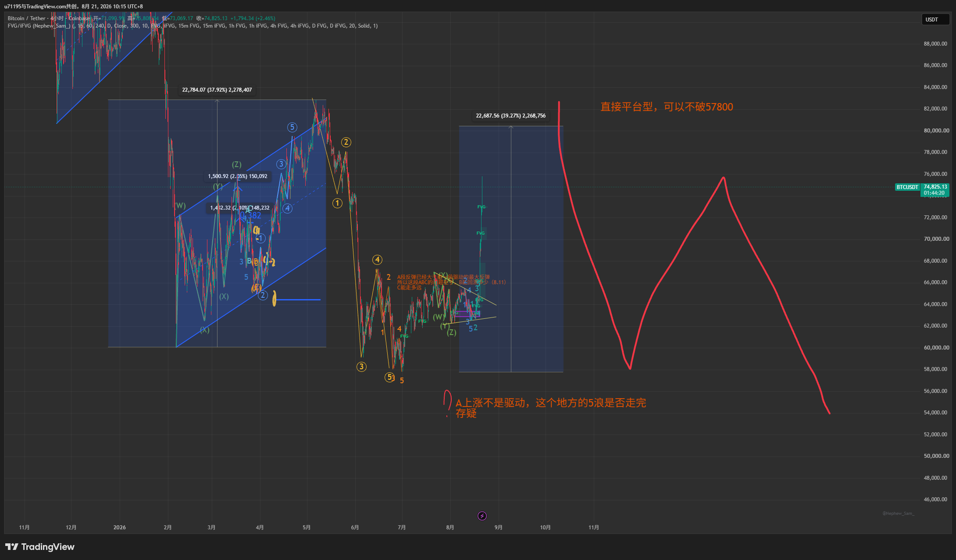Viewport: 956px width, 560px height.
Task: Select the yellow circled wave 1 label
Action: coord(337,203)
